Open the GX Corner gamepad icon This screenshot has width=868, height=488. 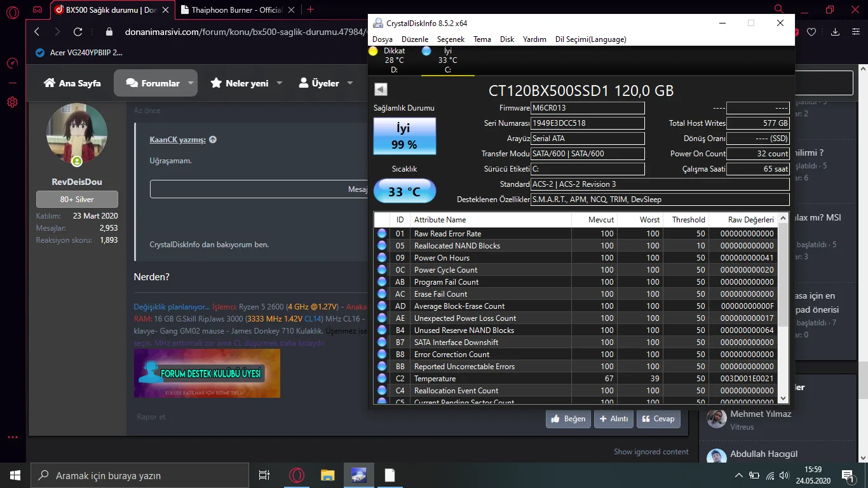tap(38, 10)
